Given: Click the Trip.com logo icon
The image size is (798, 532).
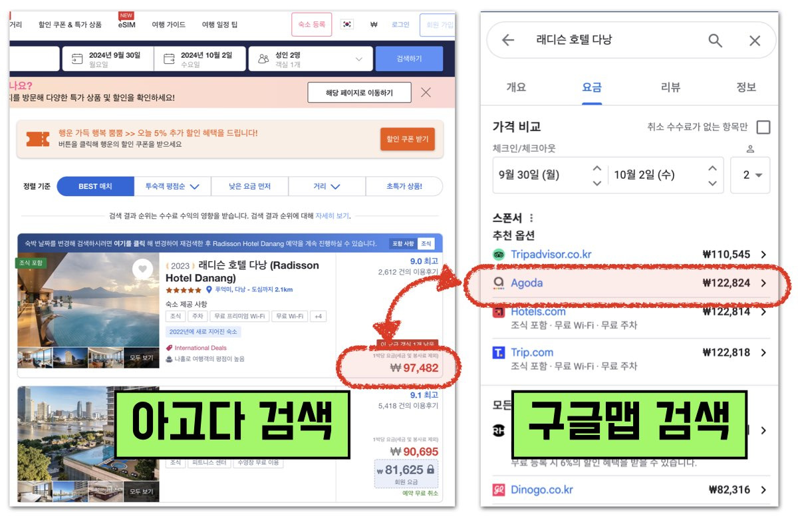Looking at the screenshot, I should click(x=499, y=353).
